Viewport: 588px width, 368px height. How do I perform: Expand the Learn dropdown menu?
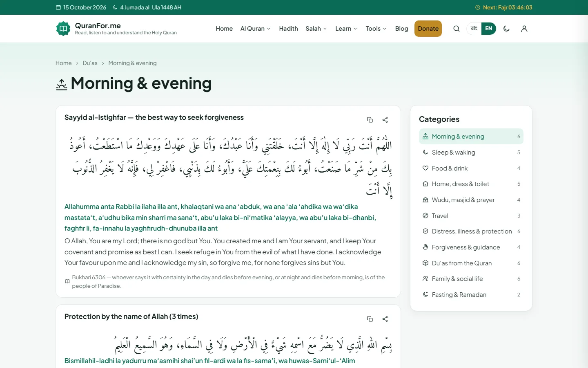tap(346, 29)
